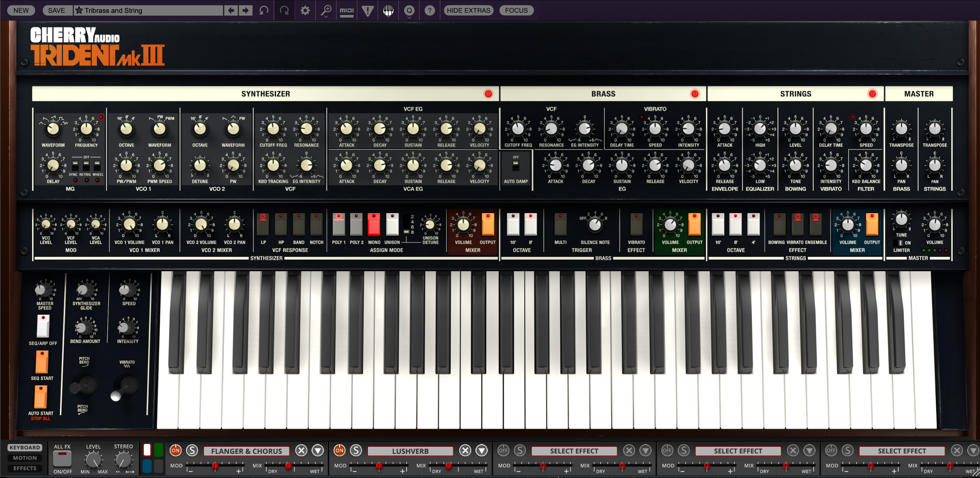Viewport: 980px width, 478px height.
Task: Toggle the LushVerb ON power button
Action: pyautogui.click(x=339, y=450)
